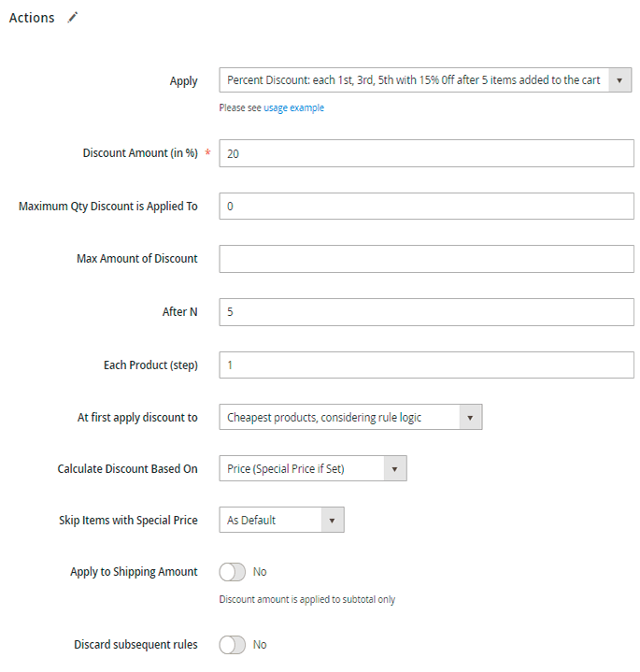Open the usage example link

293,107
